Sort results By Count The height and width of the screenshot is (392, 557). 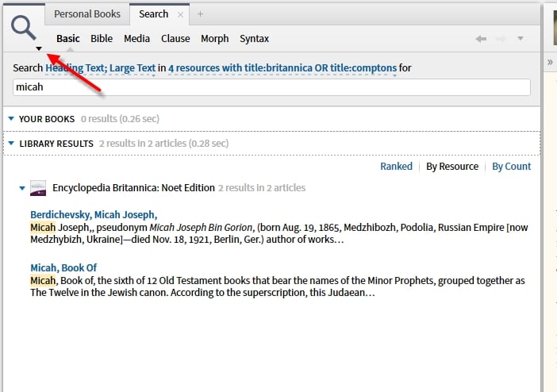click(x=511, y=167)
